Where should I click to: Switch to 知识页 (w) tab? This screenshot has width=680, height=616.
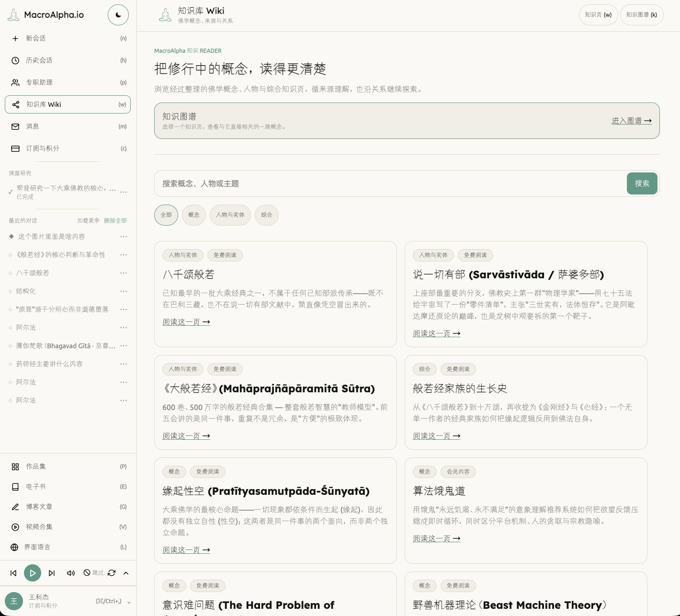click(x=599, y=15)
